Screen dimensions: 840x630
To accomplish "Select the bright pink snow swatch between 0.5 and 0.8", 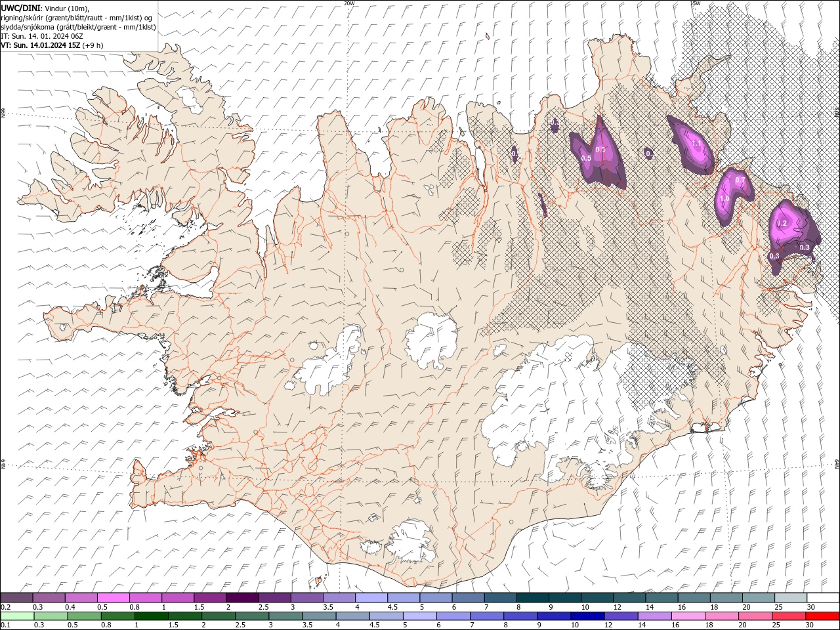I will coord(114,598).
